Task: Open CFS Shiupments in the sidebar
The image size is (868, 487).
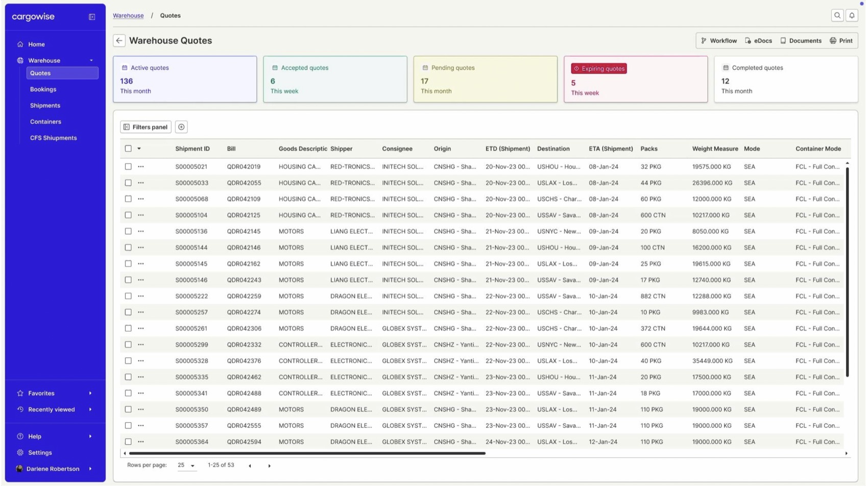Action: [x=53, y=138]
